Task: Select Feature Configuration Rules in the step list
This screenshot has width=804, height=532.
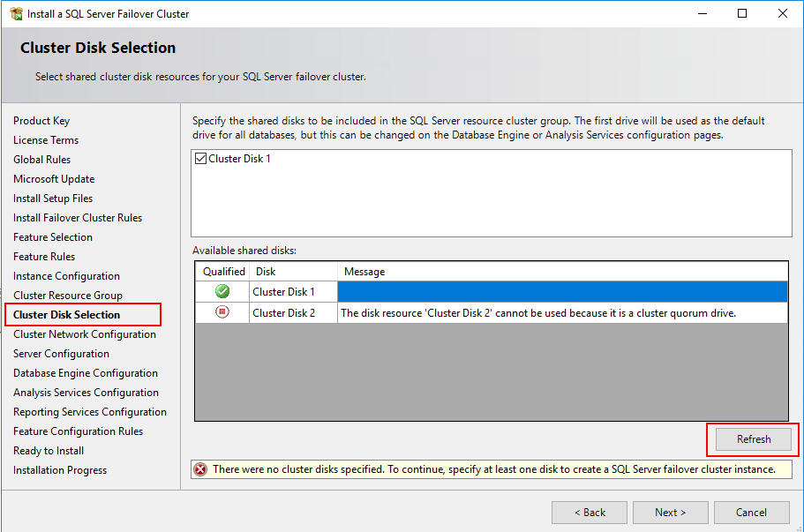Action: (x=78, y=431)
